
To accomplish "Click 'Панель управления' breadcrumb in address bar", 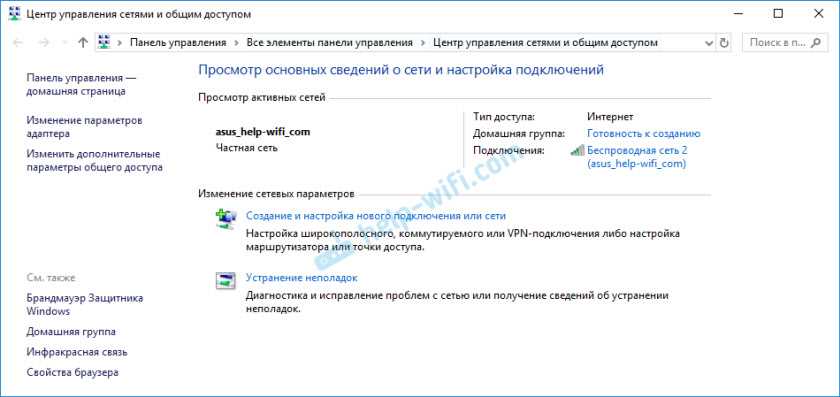I will 178,42.
